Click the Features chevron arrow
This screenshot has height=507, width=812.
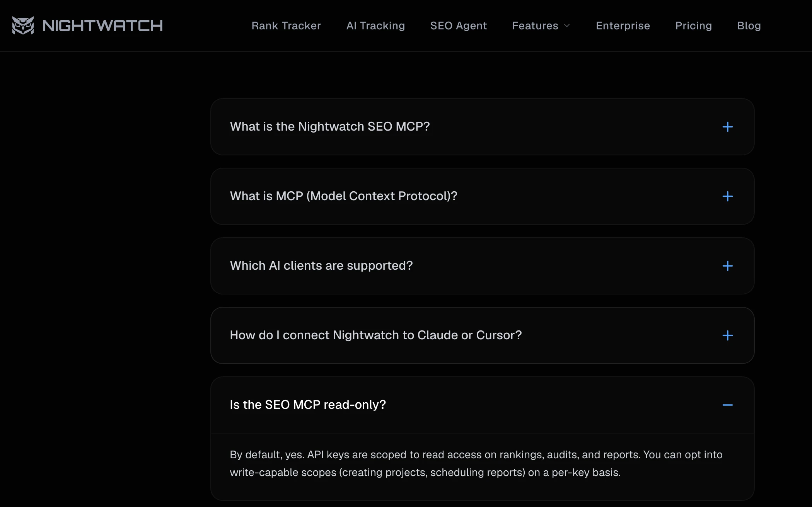[x=567, y=26]
